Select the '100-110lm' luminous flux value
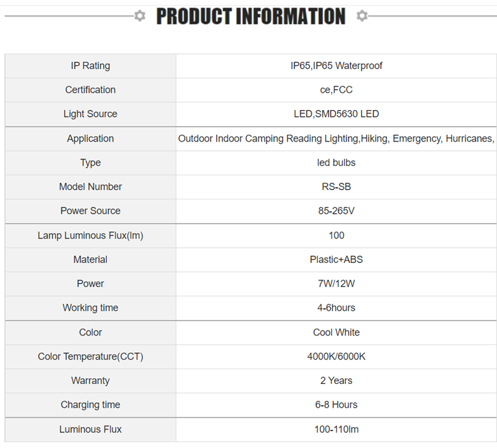Image resolution: width=497 pixels, height=448 pixels. coord(336,429)
